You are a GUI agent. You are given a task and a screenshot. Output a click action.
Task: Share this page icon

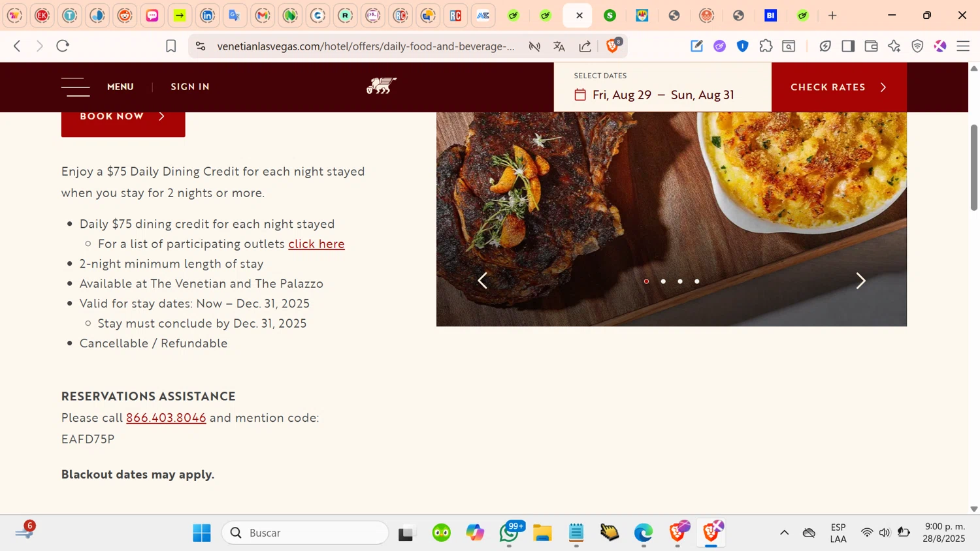coord(585,46)
